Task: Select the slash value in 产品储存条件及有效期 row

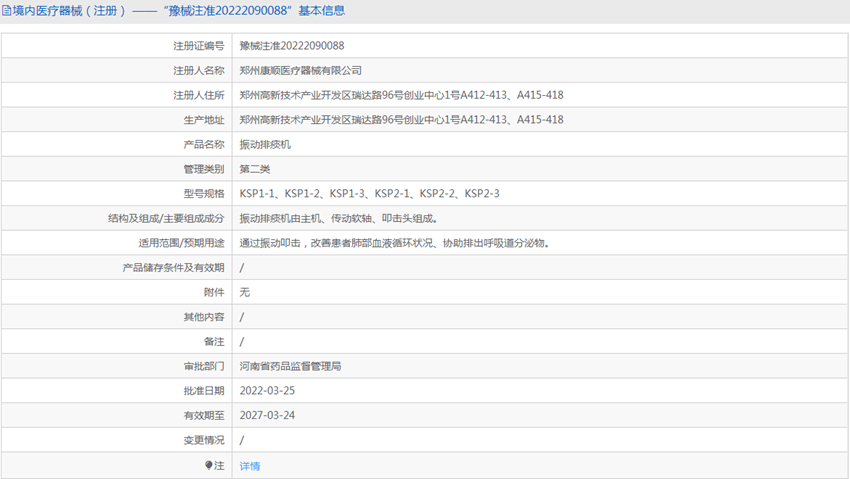Action: pos(242,268)
